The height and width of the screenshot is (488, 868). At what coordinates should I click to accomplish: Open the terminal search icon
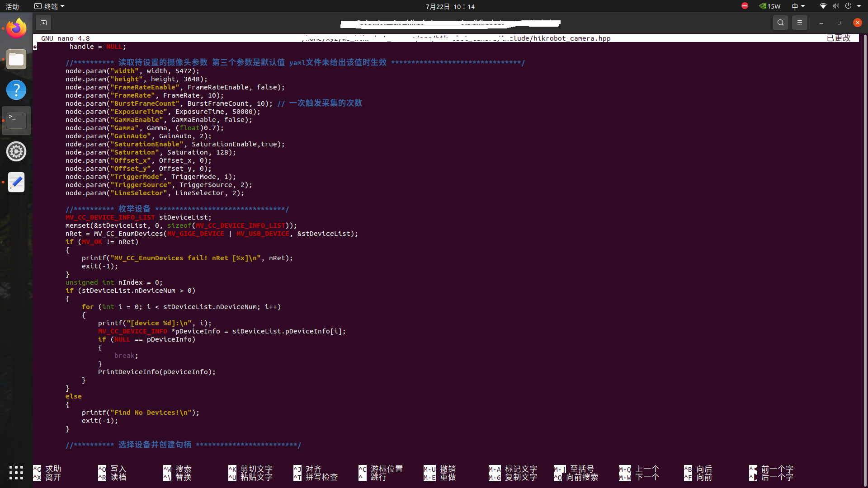pyautogui.click(x=780, y=23)
